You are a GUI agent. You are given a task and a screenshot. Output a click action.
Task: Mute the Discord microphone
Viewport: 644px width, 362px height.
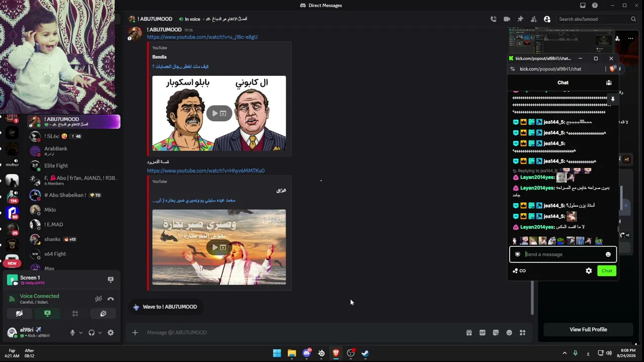(72, 332)
